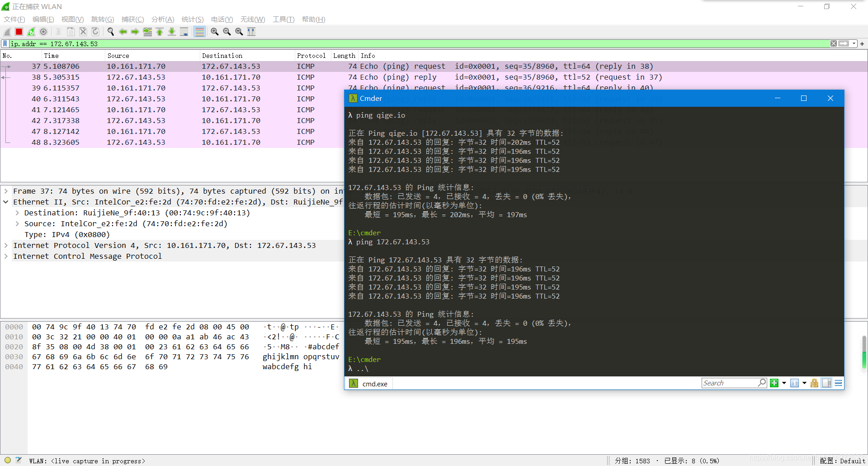Create new console with green plus in Cmder

click(x=774, y=383)
